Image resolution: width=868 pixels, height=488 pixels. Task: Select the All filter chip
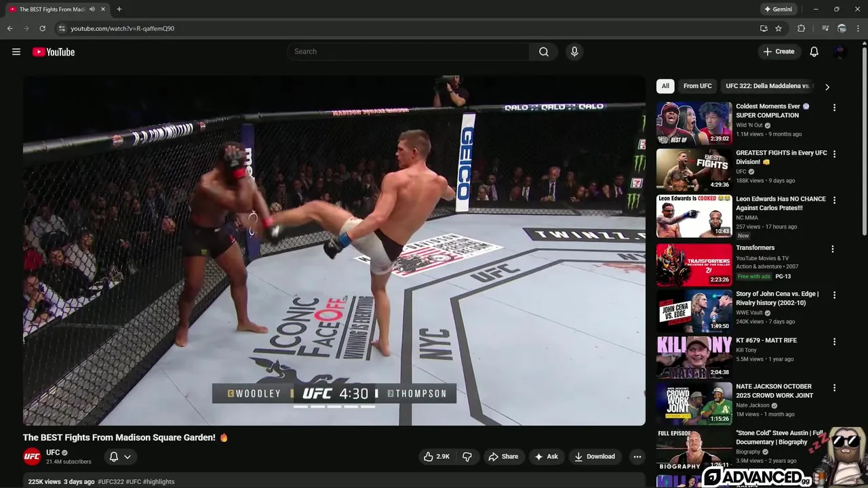tap(665, 86)
